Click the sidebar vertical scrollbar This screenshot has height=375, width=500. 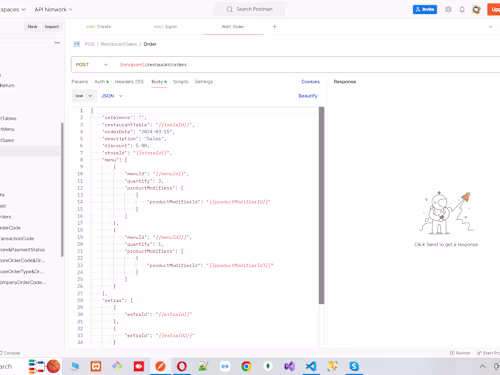coord(62,190)
